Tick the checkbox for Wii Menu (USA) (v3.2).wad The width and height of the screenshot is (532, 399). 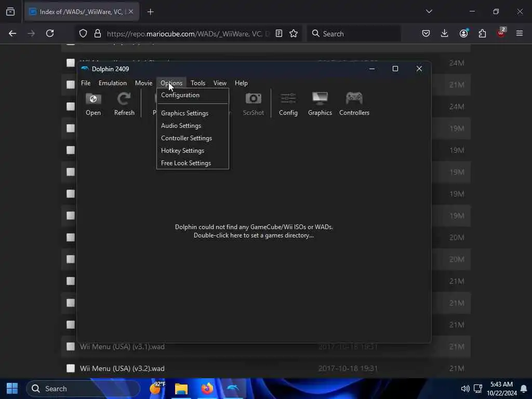(x=71, y=368)
